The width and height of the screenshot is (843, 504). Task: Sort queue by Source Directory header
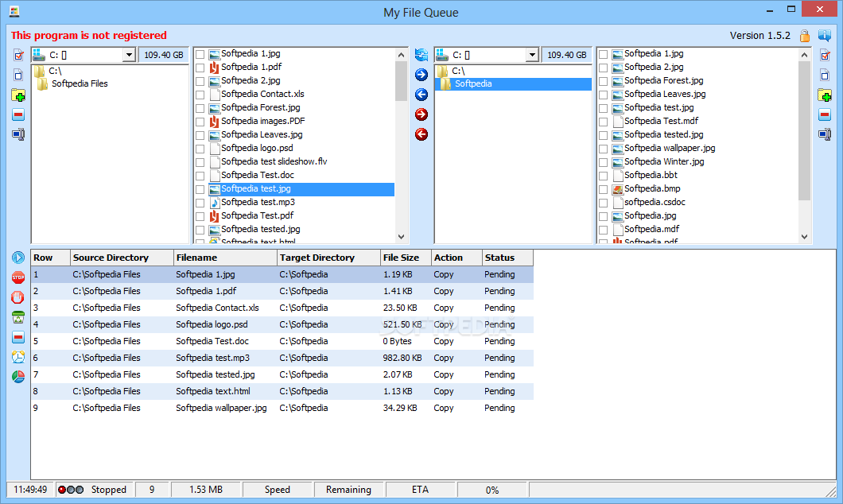tap(122, 258)
